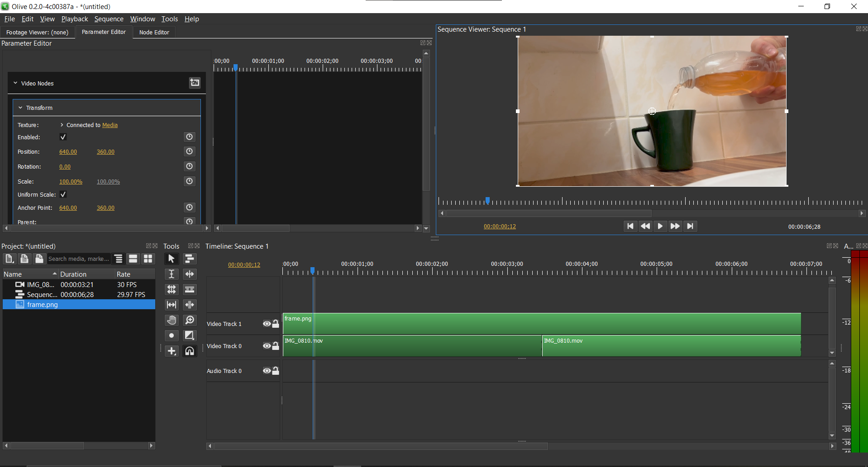Click the New item icon in Project panel
868x467 pixels.
coord(9,259)
